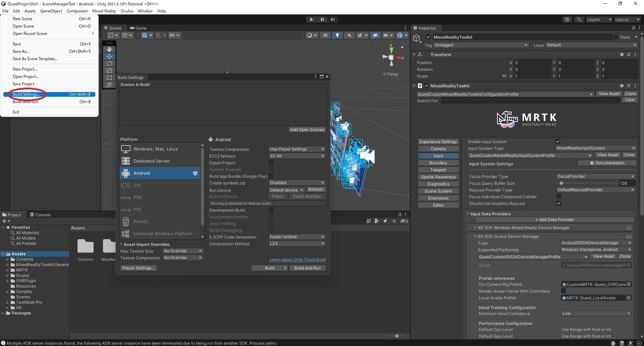This screenshot has width=644, height=346.
Task: Click Add Data Provider button
Action: pyautogui.click(x=554, y=220)
